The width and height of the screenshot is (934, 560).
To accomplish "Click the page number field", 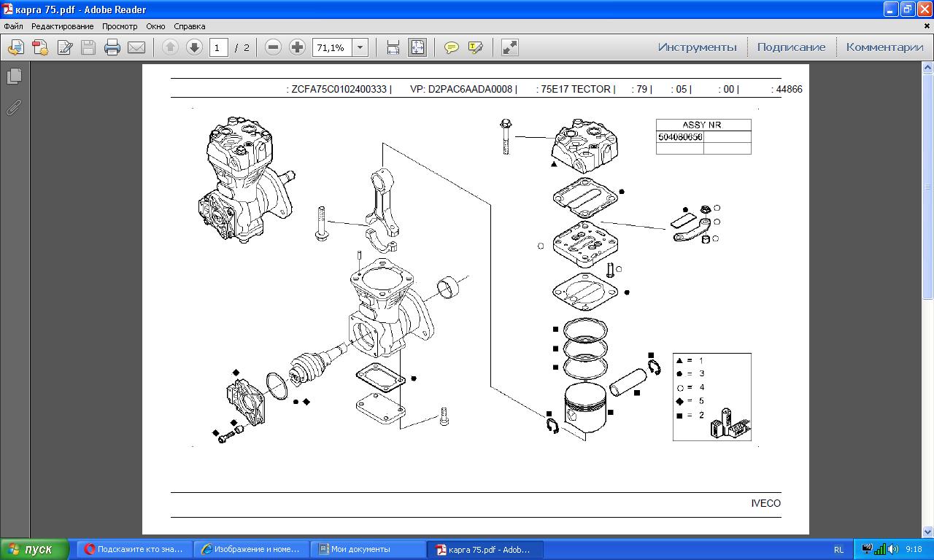I will click(x=217, y=47).
